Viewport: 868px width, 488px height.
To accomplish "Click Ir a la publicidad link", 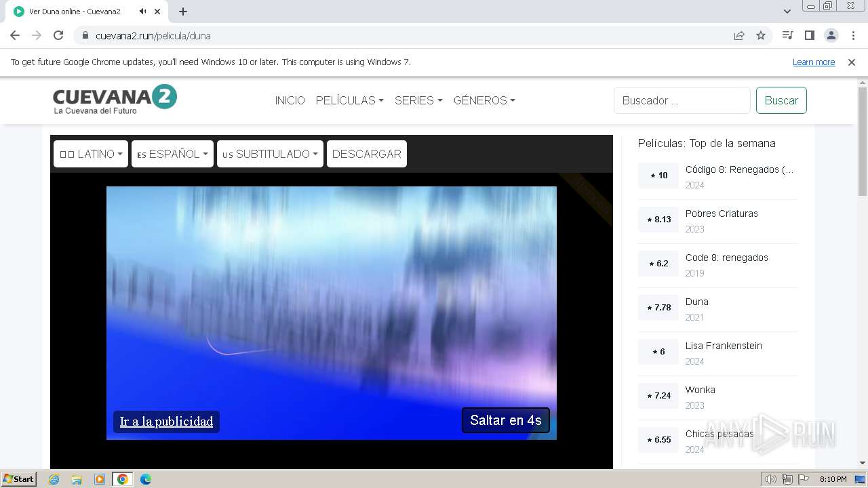I will coord(166,422).
